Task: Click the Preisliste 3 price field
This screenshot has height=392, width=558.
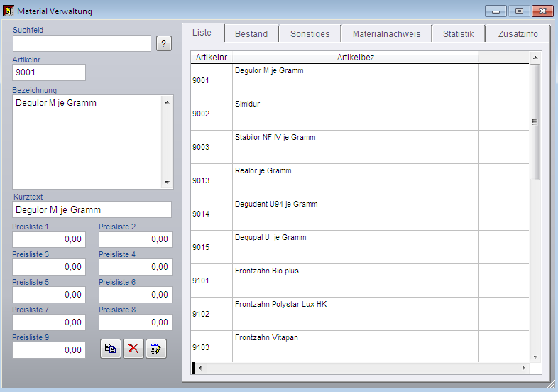Action: pos(49,267)
